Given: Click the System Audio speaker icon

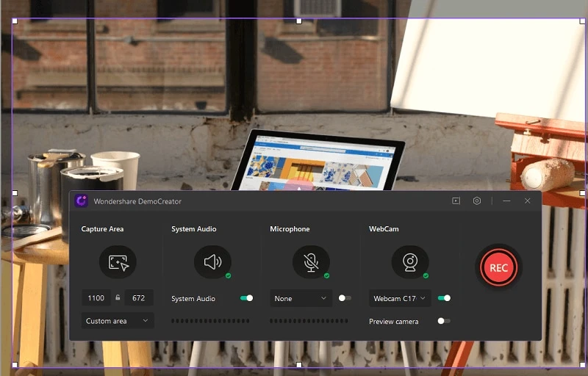Looking at the screenshot, I should point(212,262).
